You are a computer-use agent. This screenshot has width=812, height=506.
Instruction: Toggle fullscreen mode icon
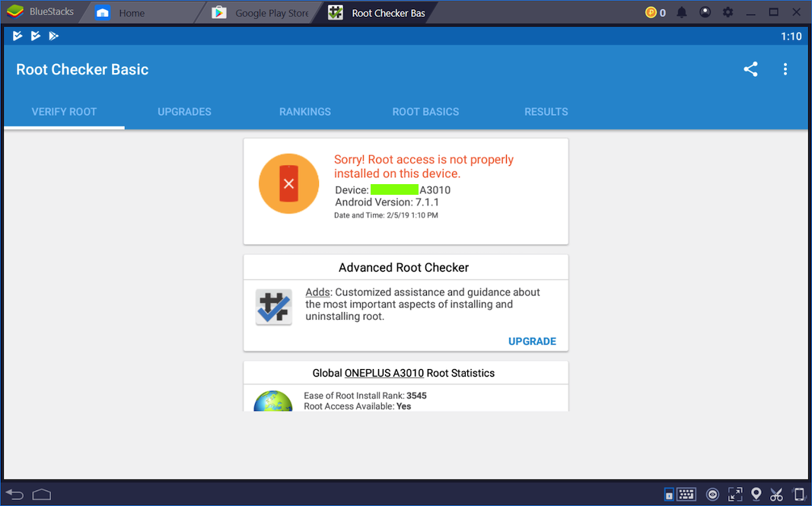[x=735, y=495]
